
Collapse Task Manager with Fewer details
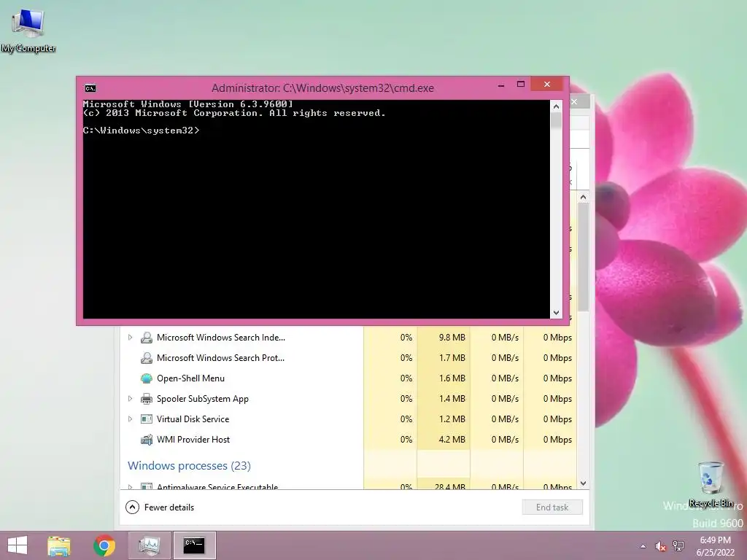tap(160, 507)
